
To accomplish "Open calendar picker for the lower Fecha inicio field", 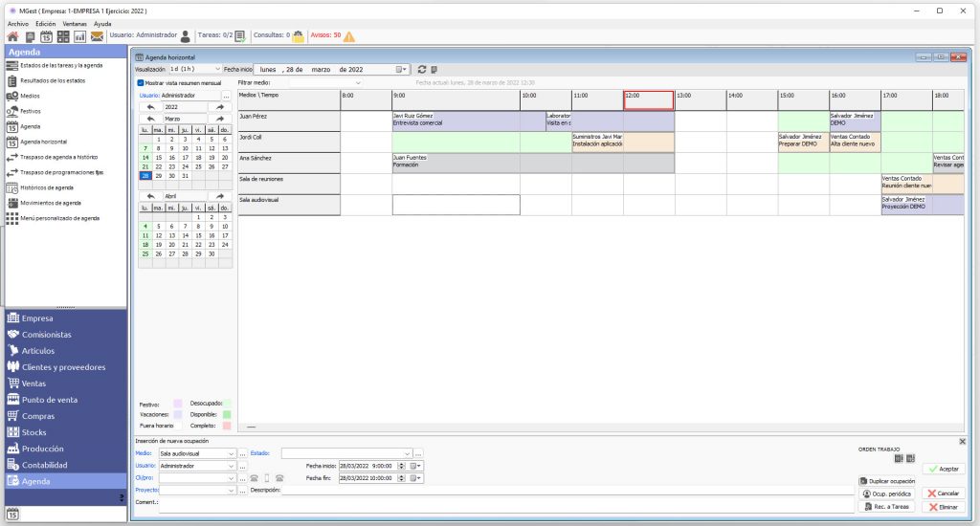I will coord(415,466).
